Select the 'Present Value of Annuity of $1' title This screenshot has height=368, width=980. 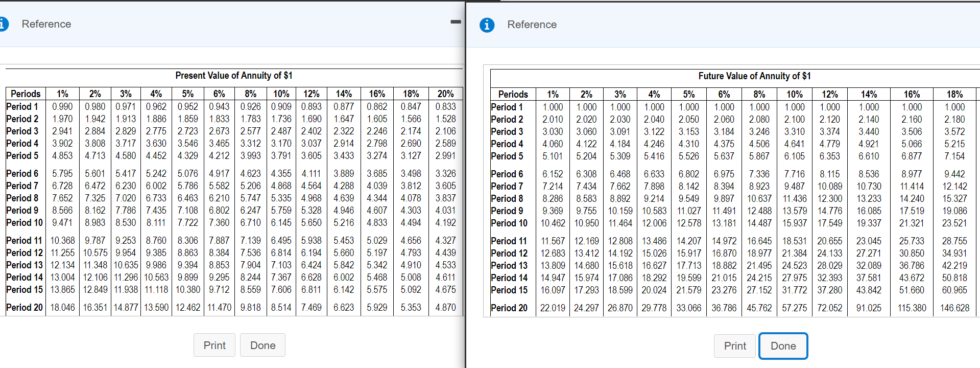[234, 76]
